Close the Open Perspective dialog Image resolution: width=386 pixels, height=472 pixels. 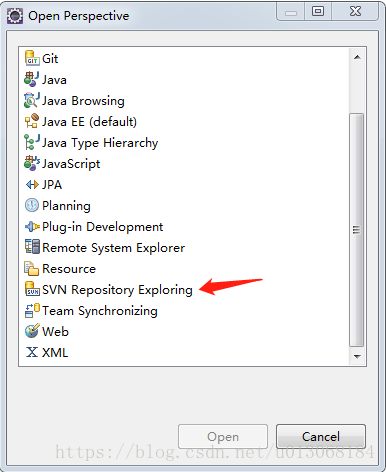[x=355, y=12]
